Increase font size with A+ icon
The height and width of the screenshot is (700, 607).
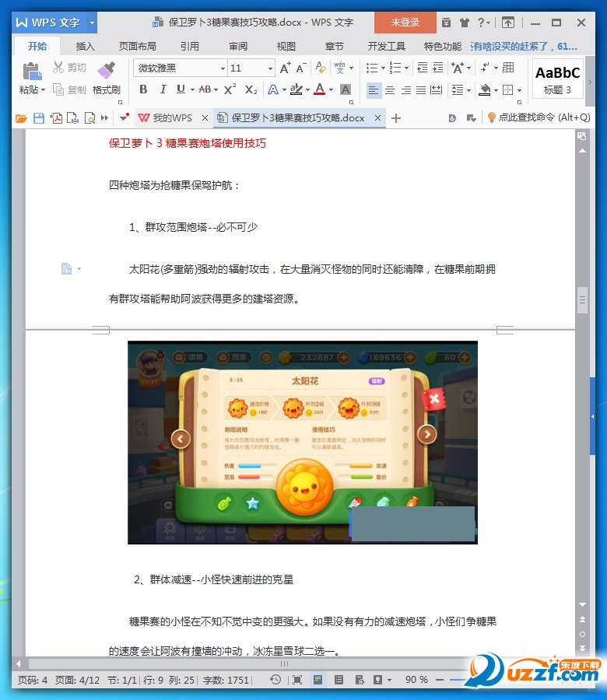coord(285,68)
